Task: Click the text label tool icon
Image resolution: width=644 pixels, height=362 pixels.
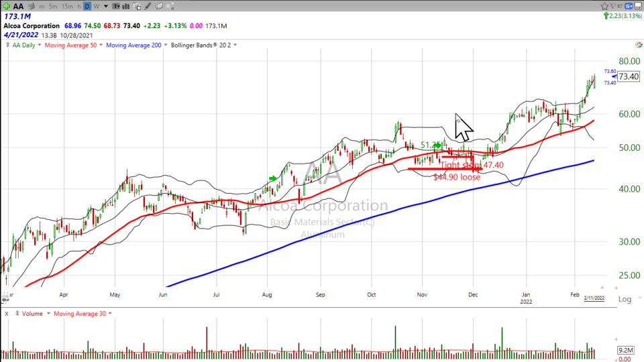Action: pos(116,6)
